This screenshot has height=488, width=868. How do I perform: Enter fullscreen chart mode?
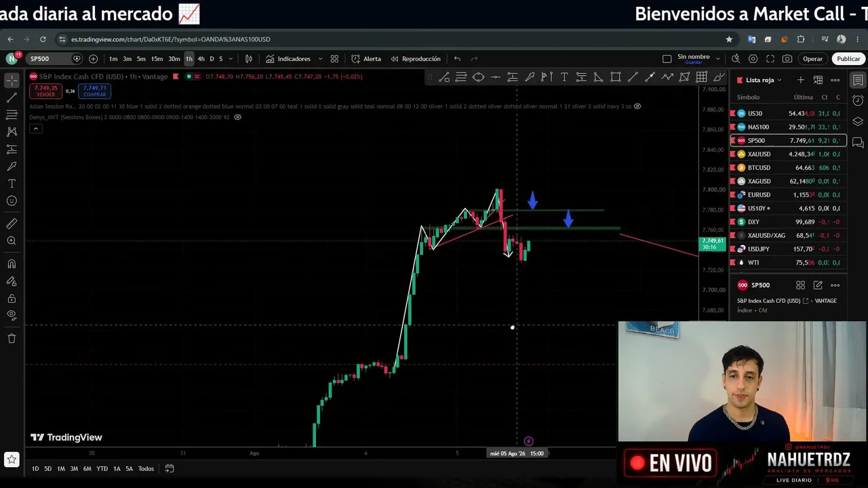[770, 59]
